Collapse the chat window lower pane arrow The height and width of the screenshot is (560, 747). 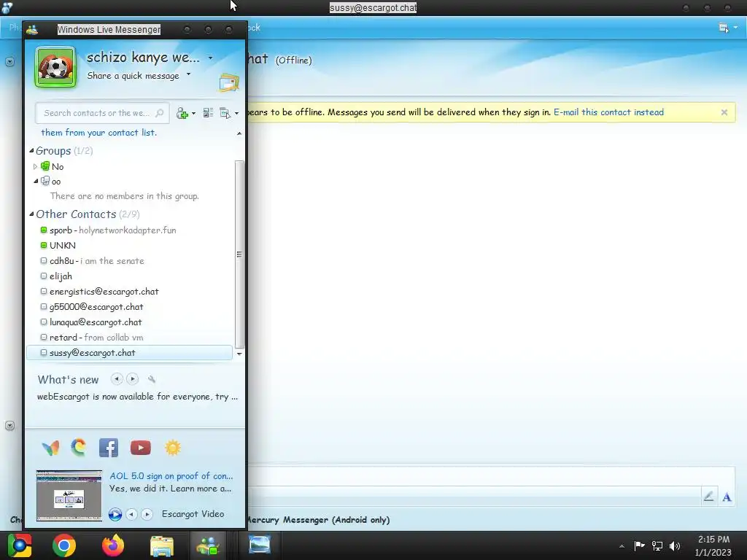pos(9,425)
